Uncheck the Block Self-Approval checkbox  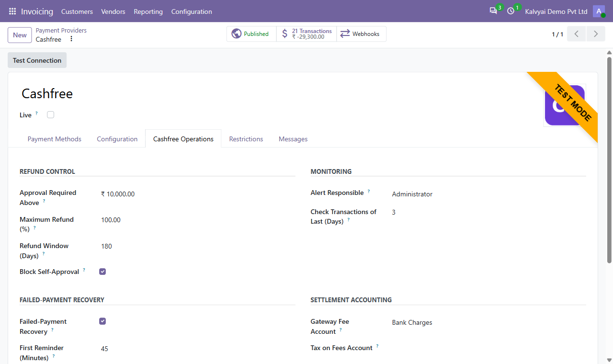point(102,272)
